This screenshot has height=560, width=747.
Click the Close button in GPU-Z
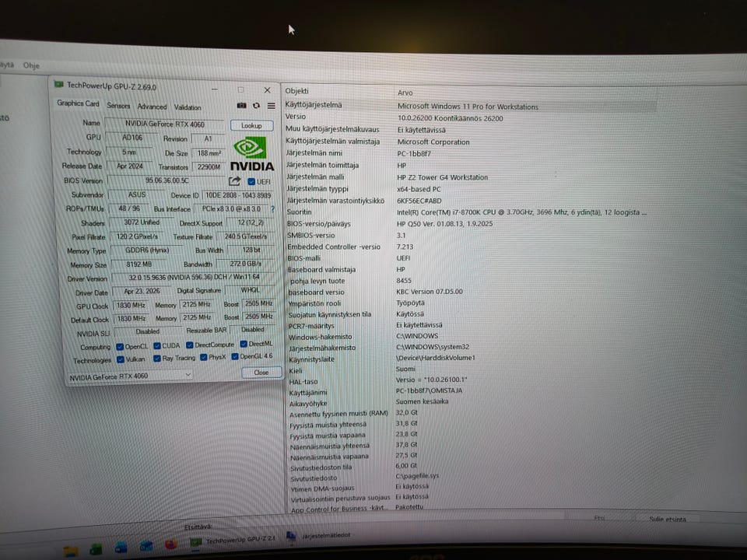261,373
